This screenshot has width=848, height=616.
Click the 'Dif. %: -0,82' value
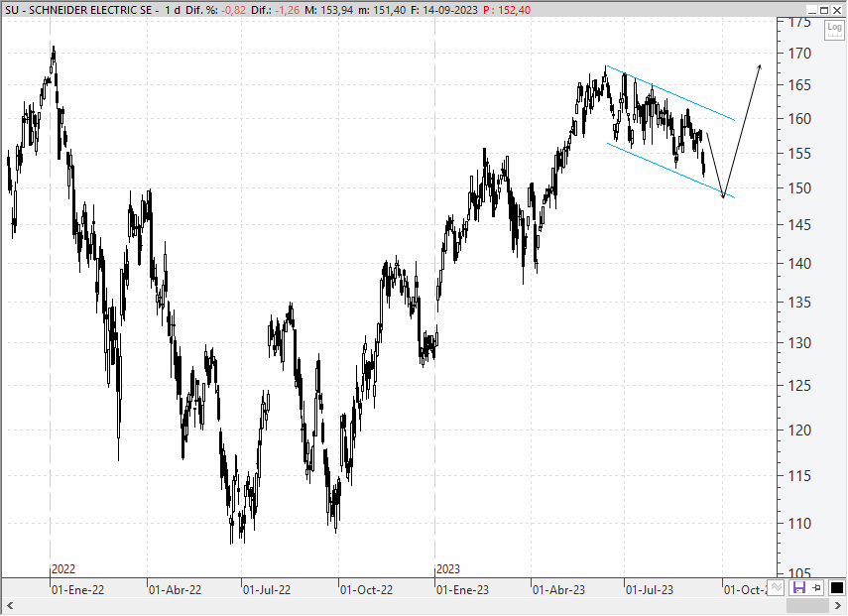(x=215, y=10)
